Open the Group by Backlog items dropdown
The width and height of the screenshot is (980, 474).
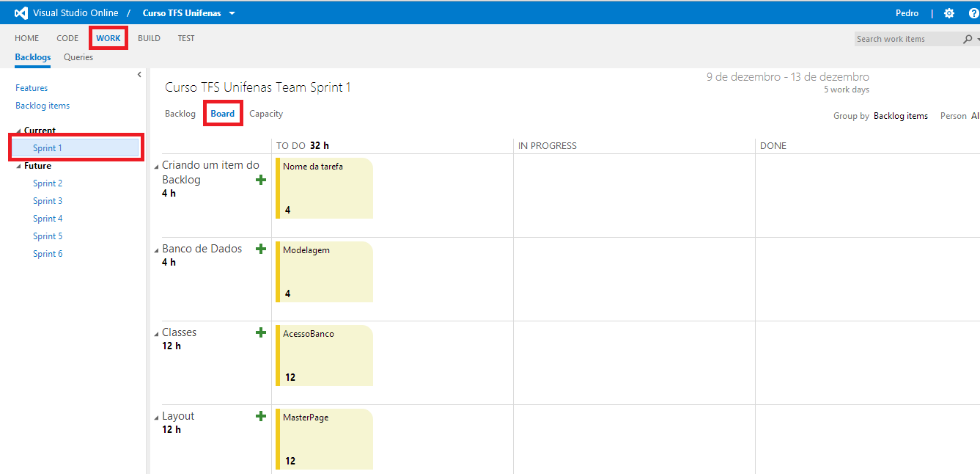[x=901, y=116]
